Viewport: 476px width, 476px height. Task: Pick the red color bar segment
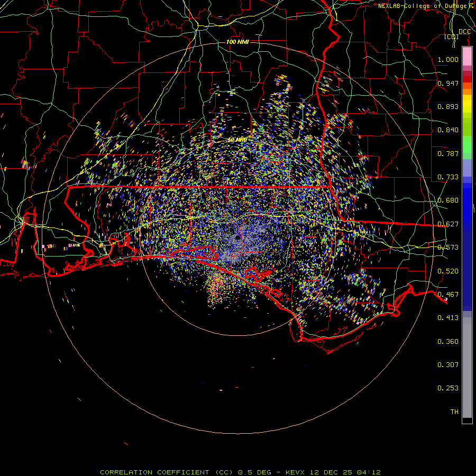click(467, 79)
